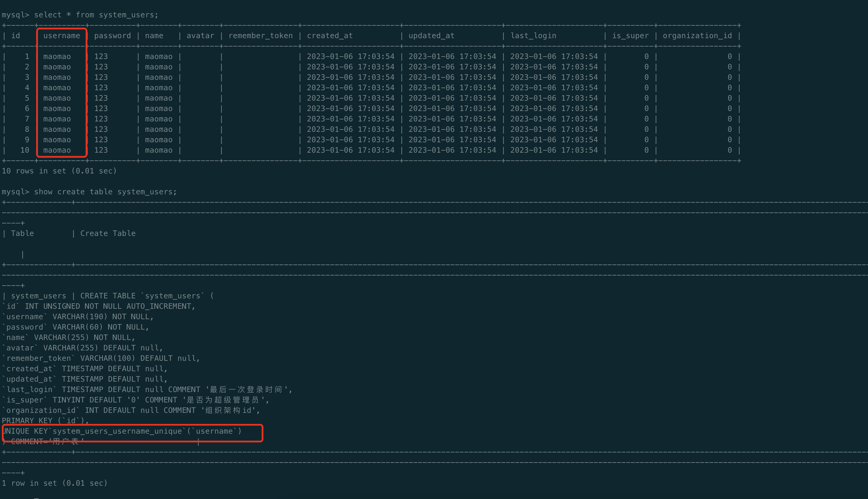Click the last_login column header
Viewport: 868px width, 499px height.
point(533,35)
